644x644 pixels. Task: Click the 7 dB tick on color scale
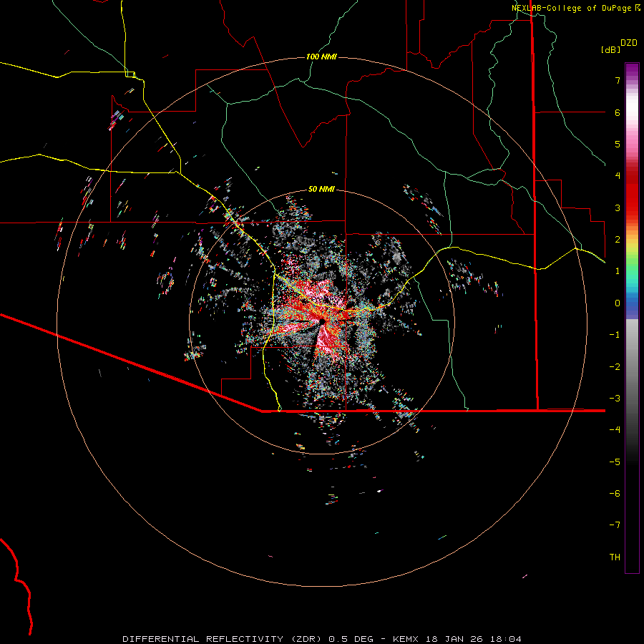tap(618, 80)
